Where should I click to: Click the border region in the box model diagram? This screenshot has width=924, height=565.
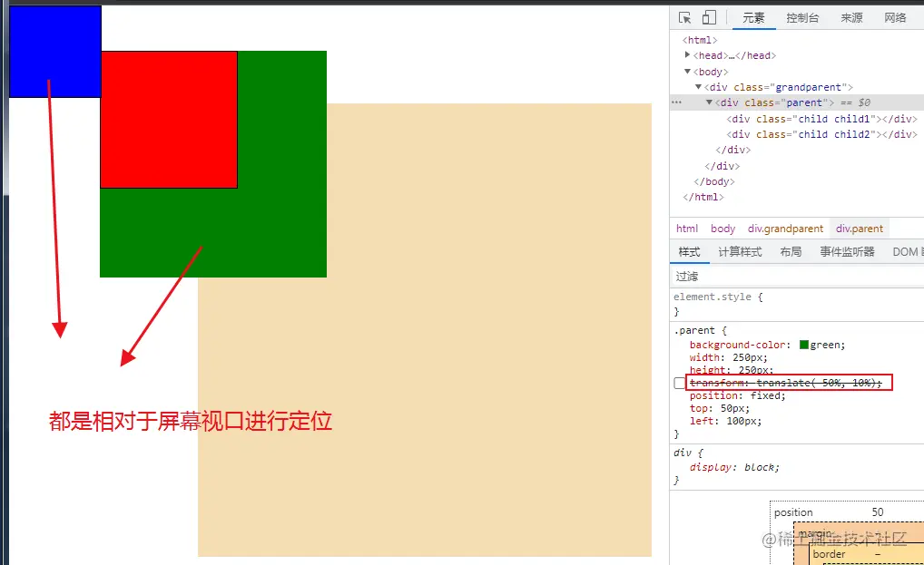tap(831, 554)
